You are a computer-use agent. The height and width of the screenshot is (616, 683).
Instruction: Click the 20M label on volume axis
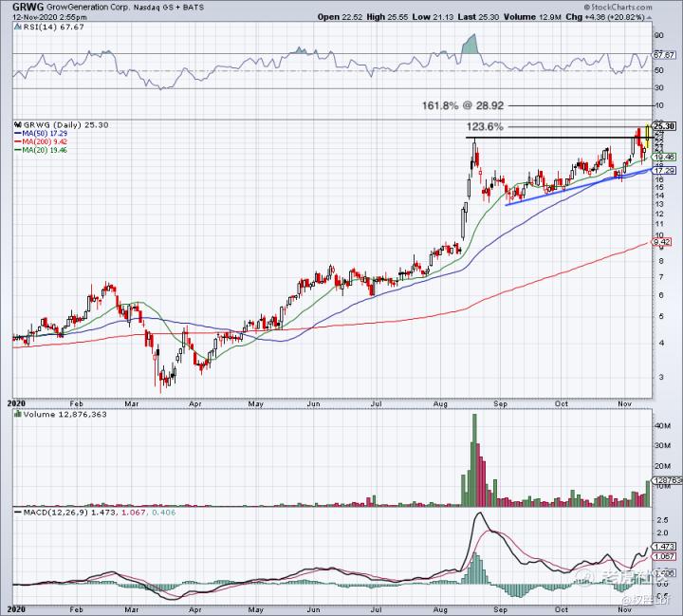662,466
